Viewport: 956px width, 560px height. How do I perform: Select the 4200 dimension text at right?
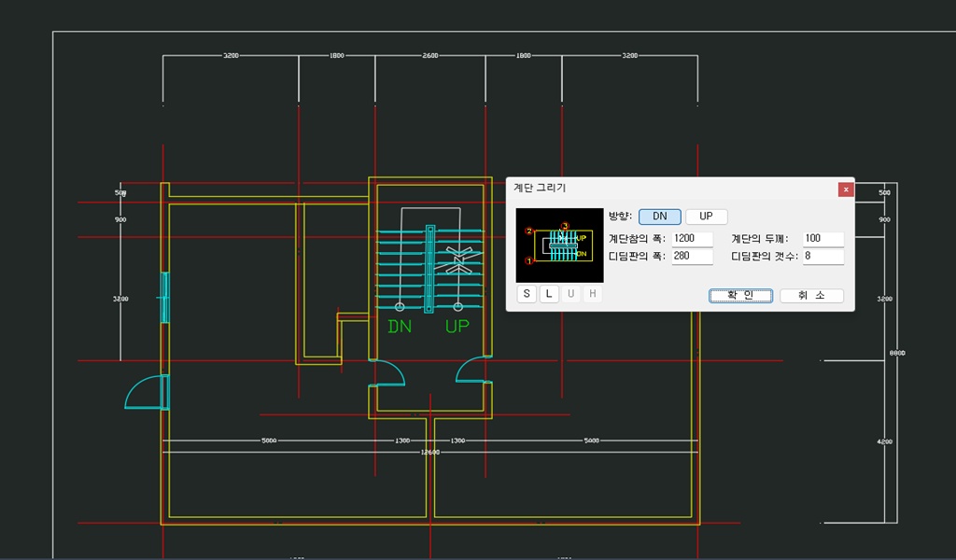coord(885,441)
